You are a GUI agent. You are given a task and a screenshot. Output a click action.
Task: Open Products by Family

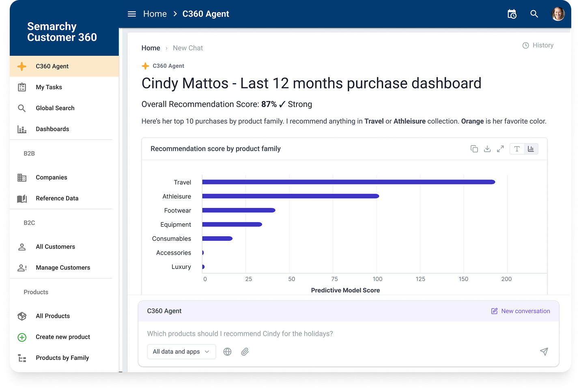click(65, 358)
